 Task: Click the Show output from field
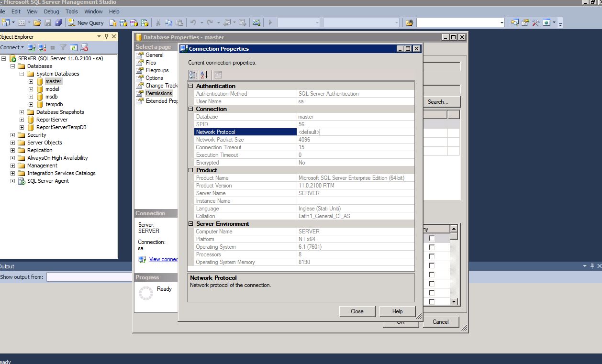(89, 277)
